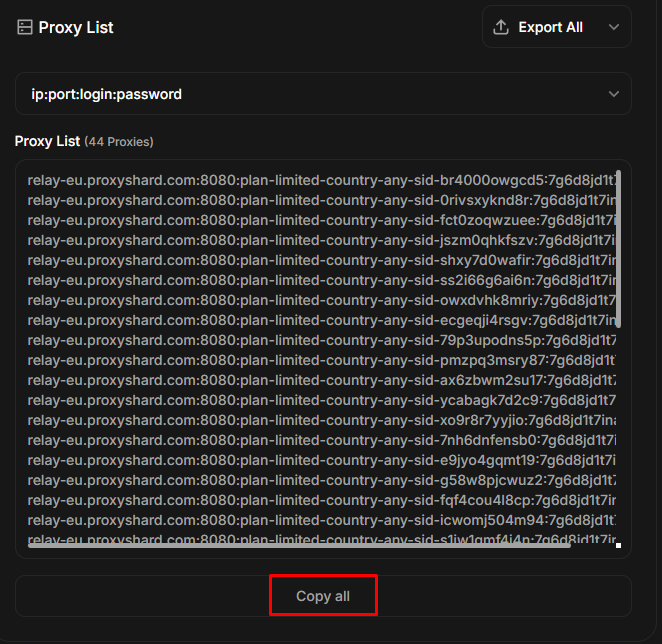Click the proxy textarea vertical scrollbar

pyautogui.click(x=620, y=248)
